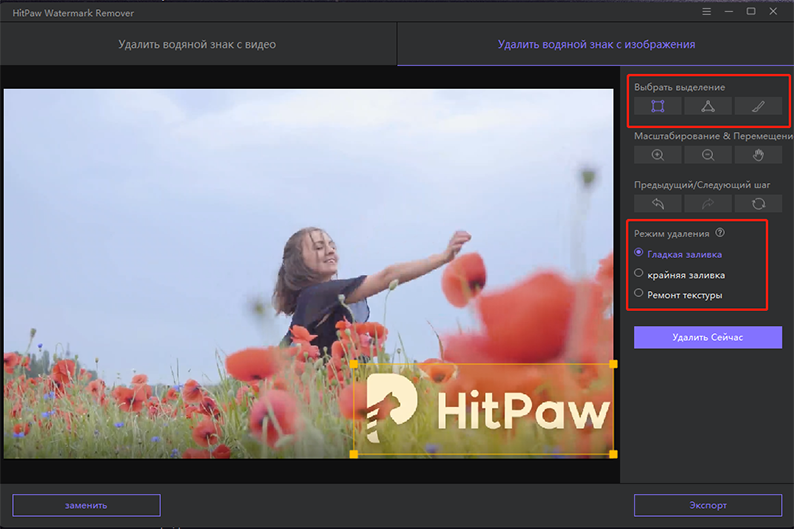794x529 pixels.
Task: Activate the hand pan tool
Action: point(758,155)
